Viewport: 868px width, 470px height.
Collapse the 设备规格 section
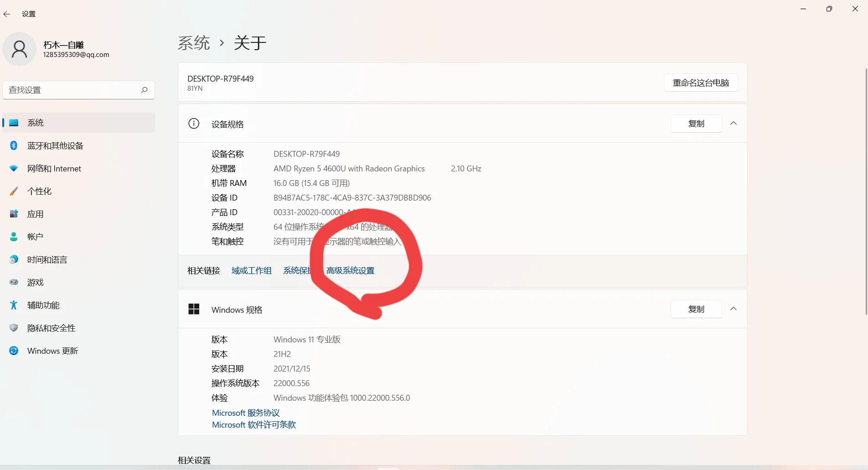(734, 123)
